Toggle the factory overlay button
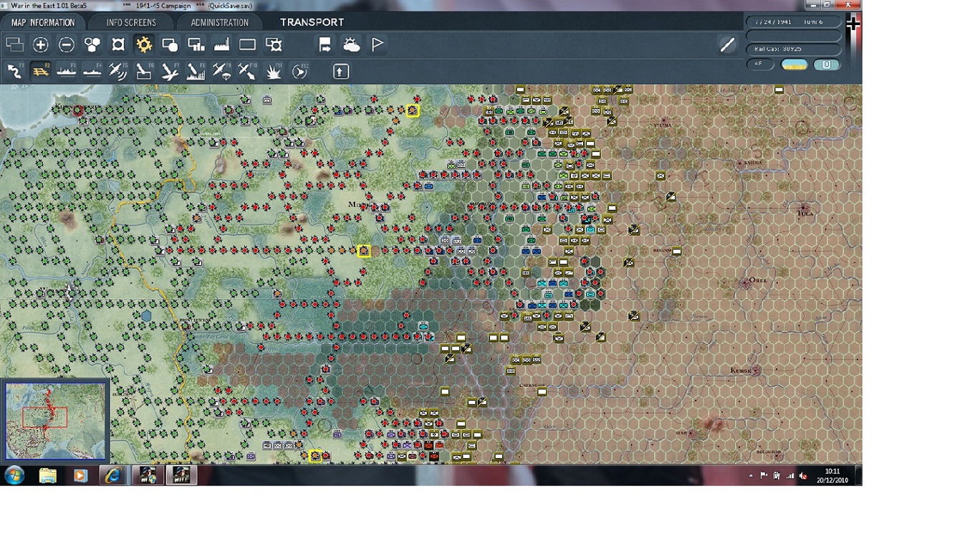The width and height of the screenshot is (980, 552). point(221,45)
